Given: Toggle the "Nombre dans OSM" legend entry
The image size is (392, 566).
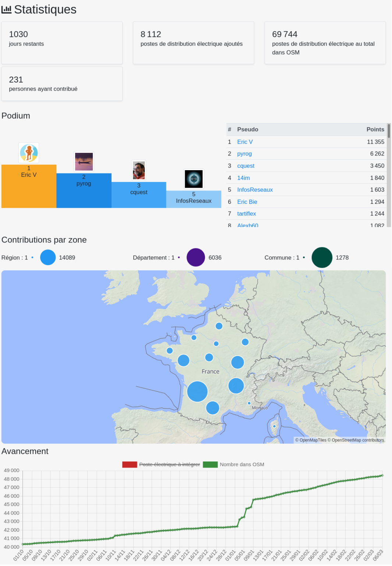Looking at the screenshot, I should 242,464.
